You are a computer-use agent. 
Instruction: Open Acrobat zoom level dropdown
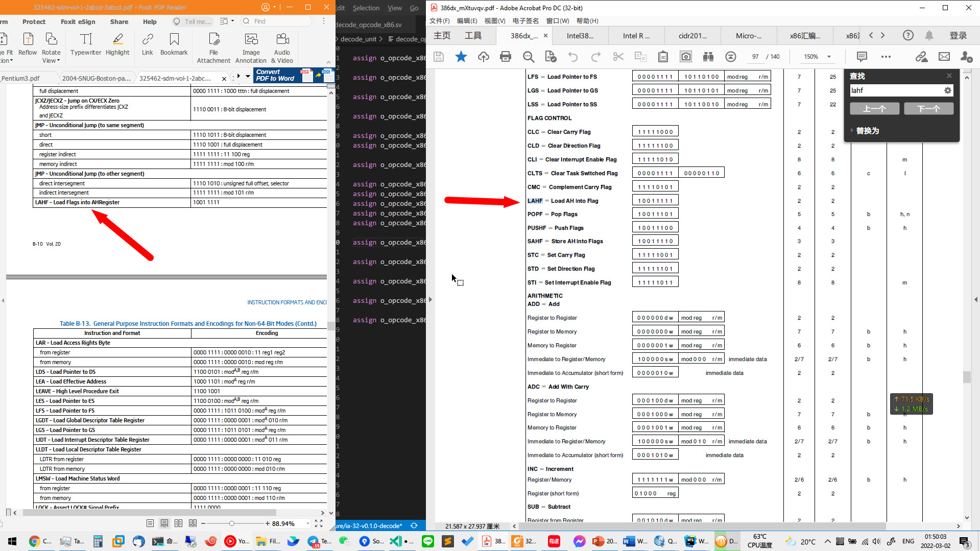(829, 57)
